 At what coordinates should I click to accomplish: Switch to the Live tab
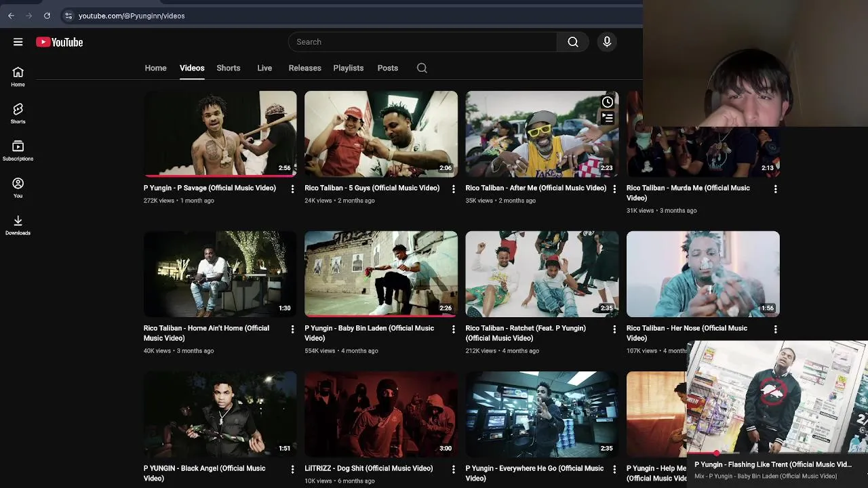(264, 68)
